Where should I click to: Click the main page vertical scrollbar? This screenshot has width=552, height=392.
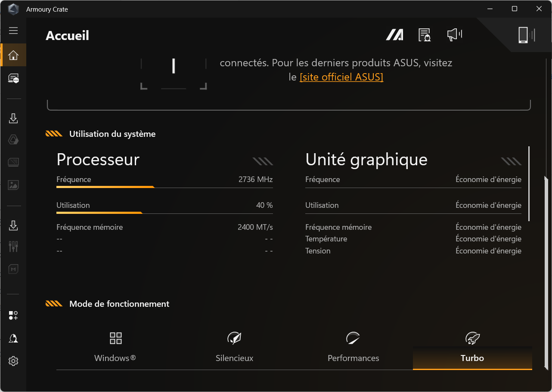pyautogui.click(x=546, y=273)
